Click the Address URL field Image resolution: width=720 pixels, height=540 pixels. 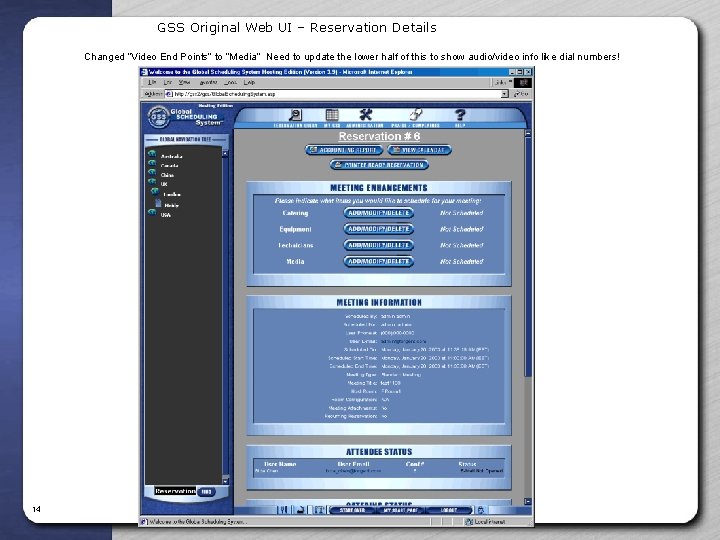point(337,94)
